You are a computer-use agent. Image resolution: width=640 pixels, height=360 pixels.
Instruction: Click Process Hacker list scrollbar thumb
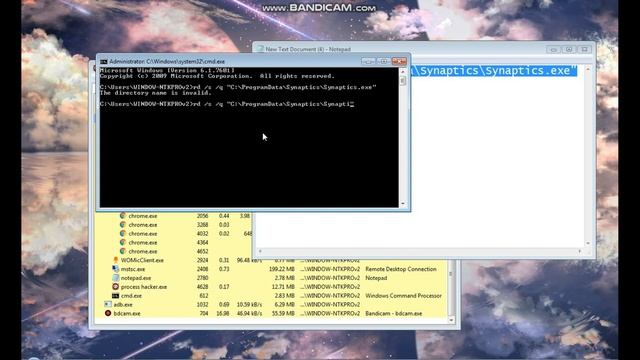(451, 274)
